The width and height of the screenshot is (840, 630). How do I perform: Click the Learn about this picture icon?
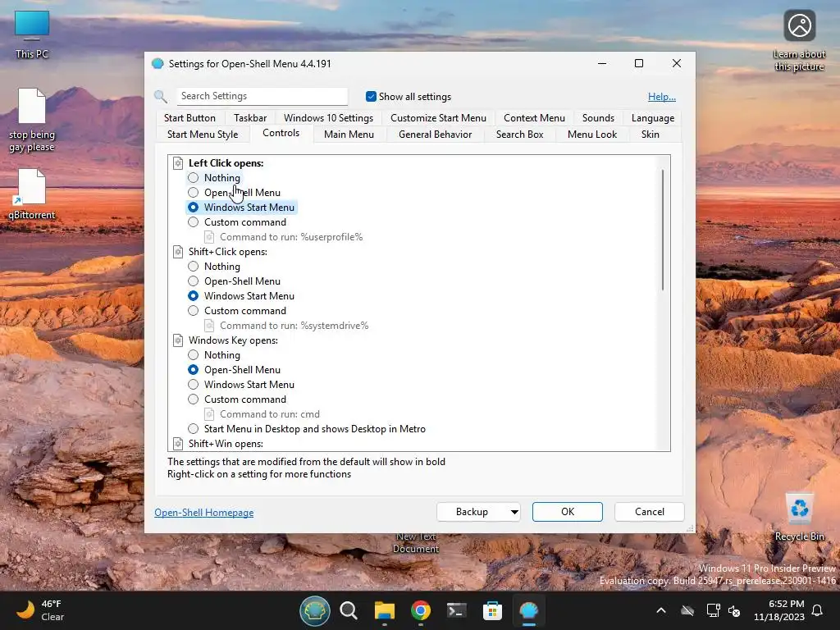tap(799, 40)
